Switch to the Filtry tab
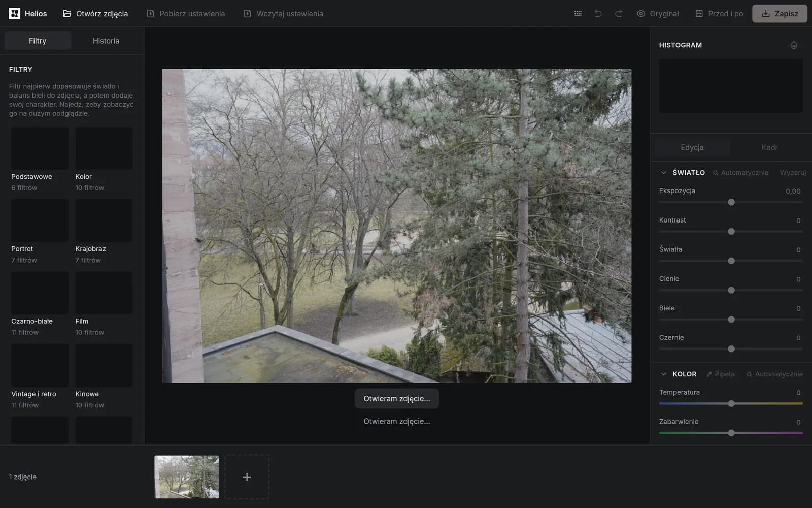 (38, 41)
